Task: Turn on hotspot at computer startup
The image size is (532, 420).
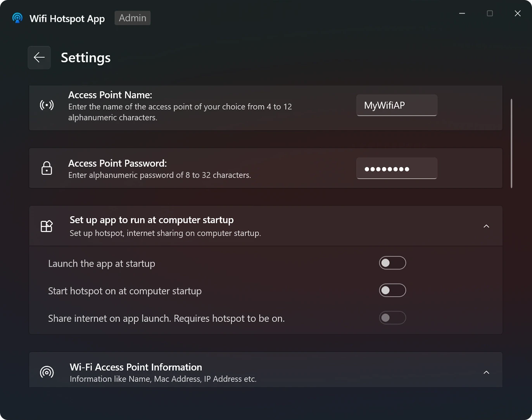Action: pos(392,290)
